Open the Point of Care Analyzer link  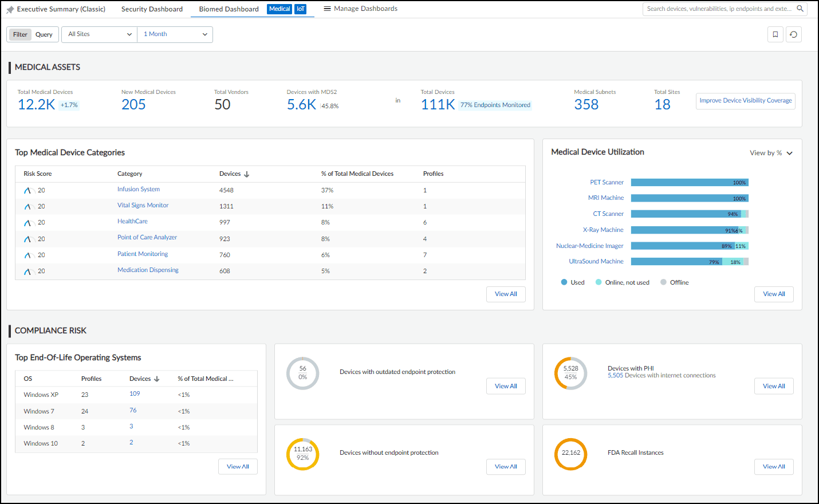pyautogui.click(x=147, y=238)
